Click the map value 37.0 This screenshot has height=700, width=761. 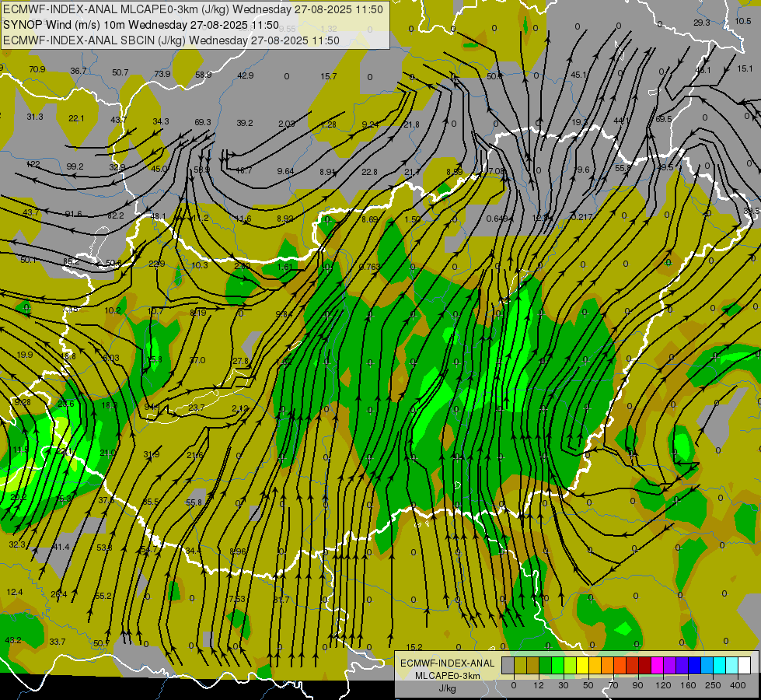tap(197, 360)
